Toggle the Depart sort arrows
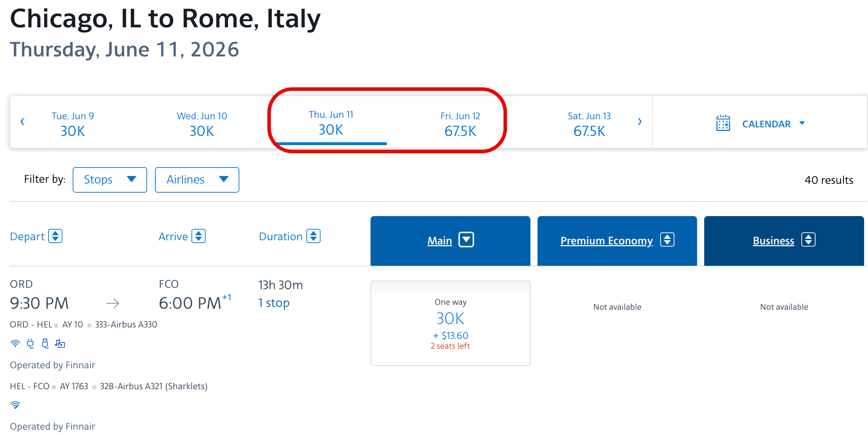The height and width of the screenshot is (435, 868). coord(55,236)
